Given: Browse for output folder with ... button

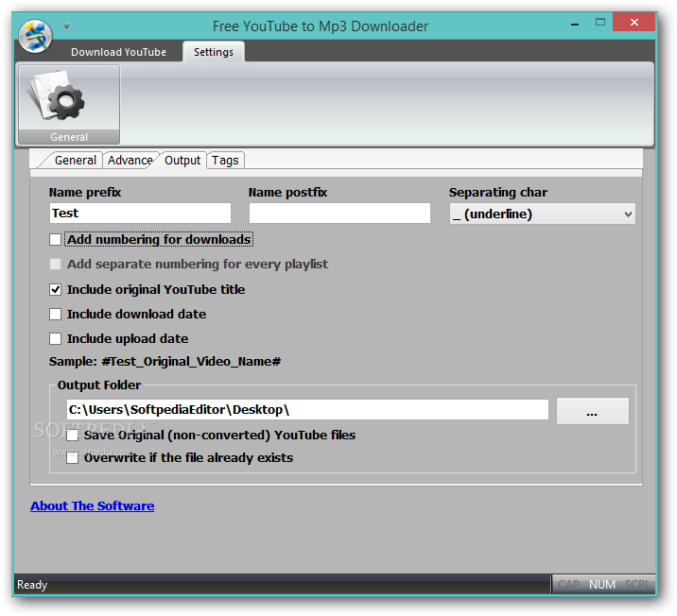Looking at the screenshot, I should tap(592, 411).
